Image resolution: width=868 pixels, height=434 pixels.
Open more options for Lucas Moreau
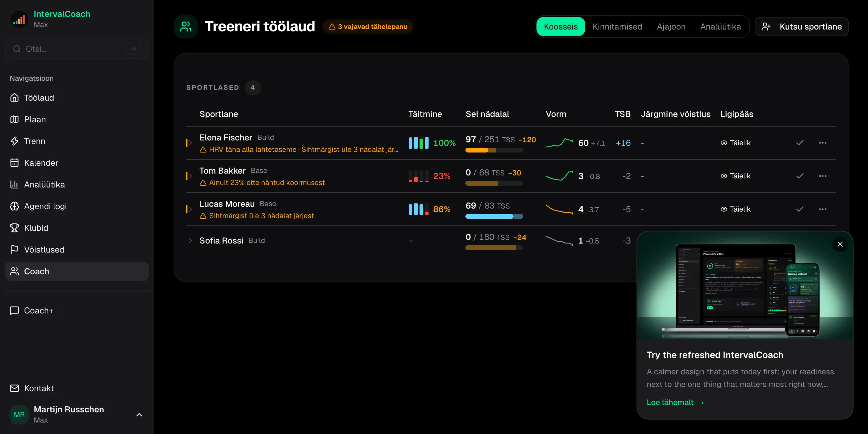pos(822,209)
